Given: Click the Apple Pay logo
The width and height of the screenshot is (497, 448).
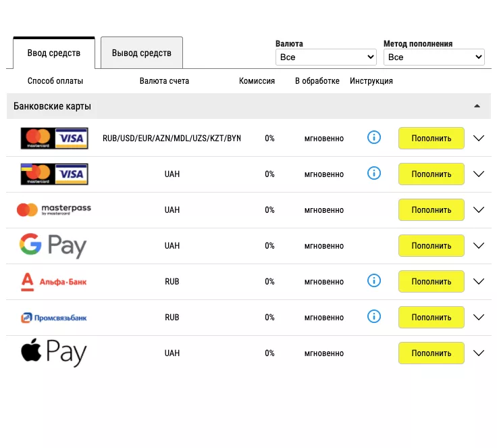Looking at the screenshot, I should [x=53, y=353].
